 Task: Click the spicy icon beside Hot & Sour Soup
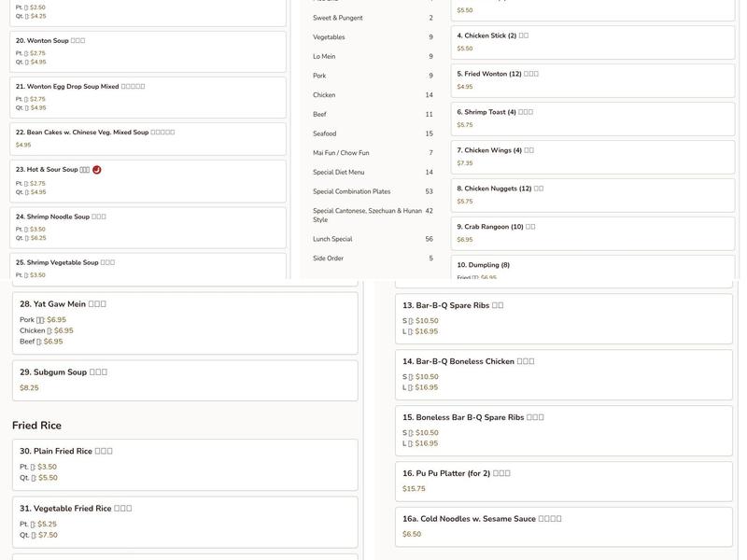tap(96, 170)
